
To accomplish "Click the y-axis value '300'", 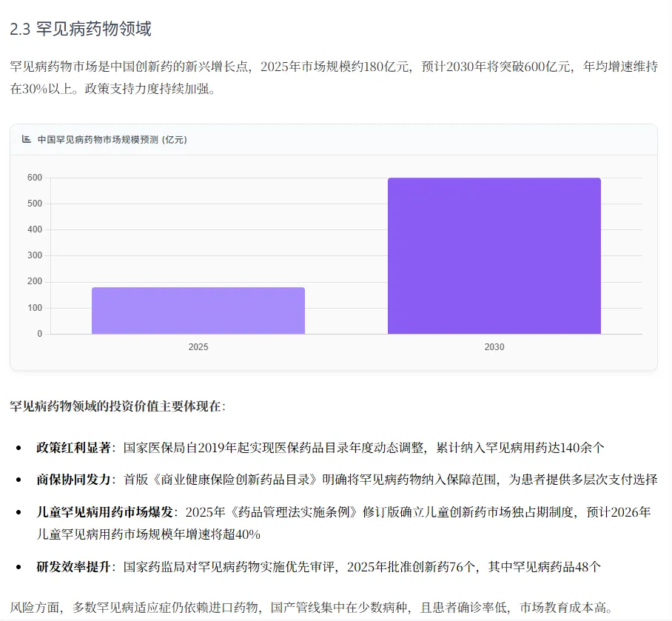I will 35,255.
